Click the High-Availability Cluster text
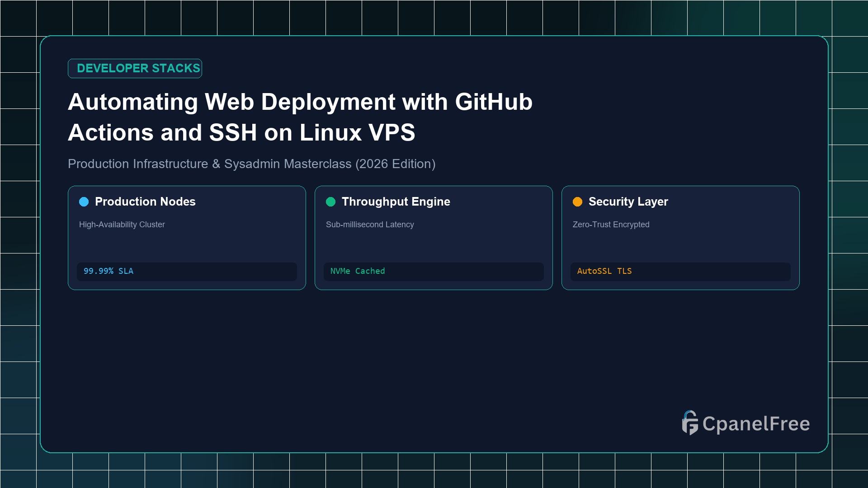This screenshot has height=488, width=868. pos(122,225)
